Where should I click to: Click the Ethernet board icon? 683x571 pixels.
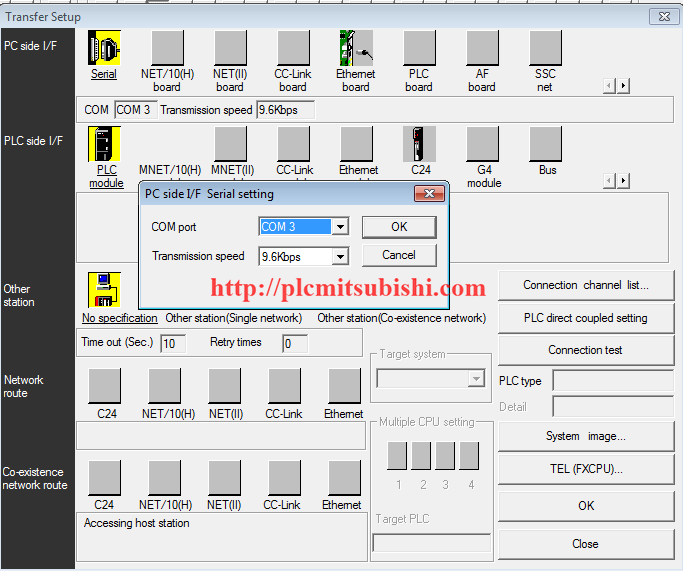(x=356, y=47)
